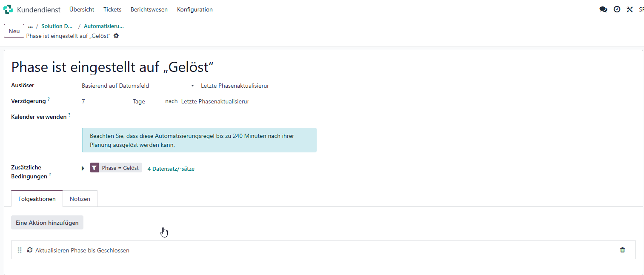Screen dimensions: 644x275
Task: Click the Kundendienst app name
Action: click(39, 9)
